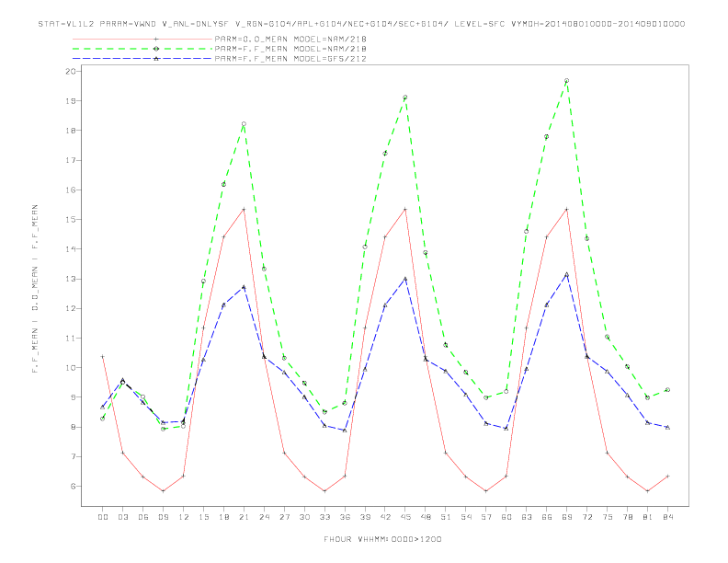Click the blue GFS triangle marker at hour 36
Viewport: 728px width, 563px height.
tap(345, 431)
